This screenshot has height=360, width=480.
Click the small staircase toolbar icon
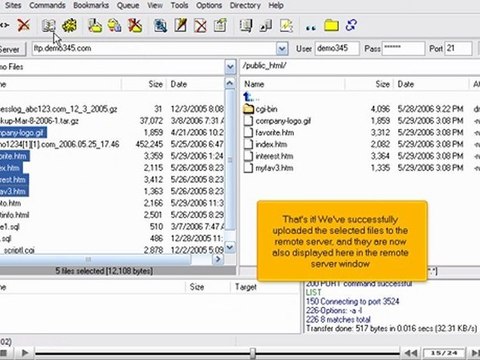coord(266,26)
